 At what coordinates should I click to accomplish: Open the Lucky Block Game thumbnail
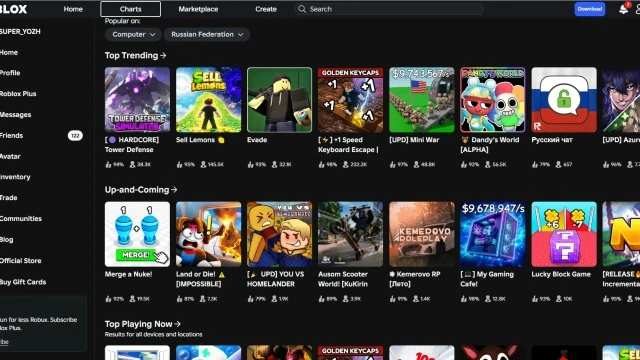tap(564, 234)
